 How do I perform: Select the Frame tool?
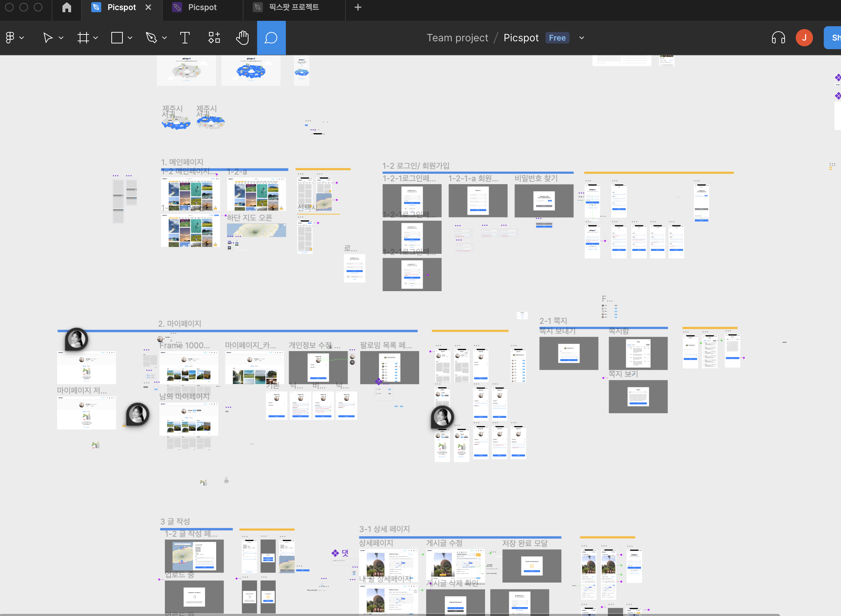[x=83, y=38]
